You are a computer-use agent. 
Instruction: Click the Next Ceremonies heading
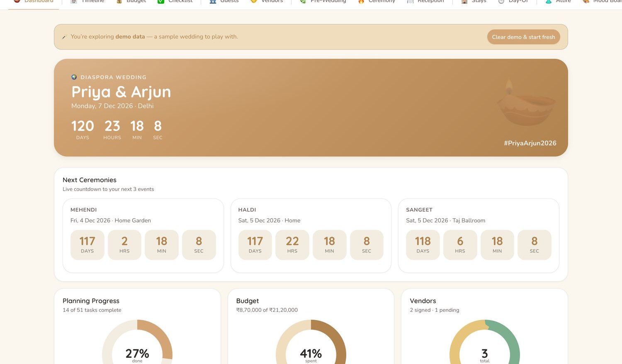click(90, 180)
